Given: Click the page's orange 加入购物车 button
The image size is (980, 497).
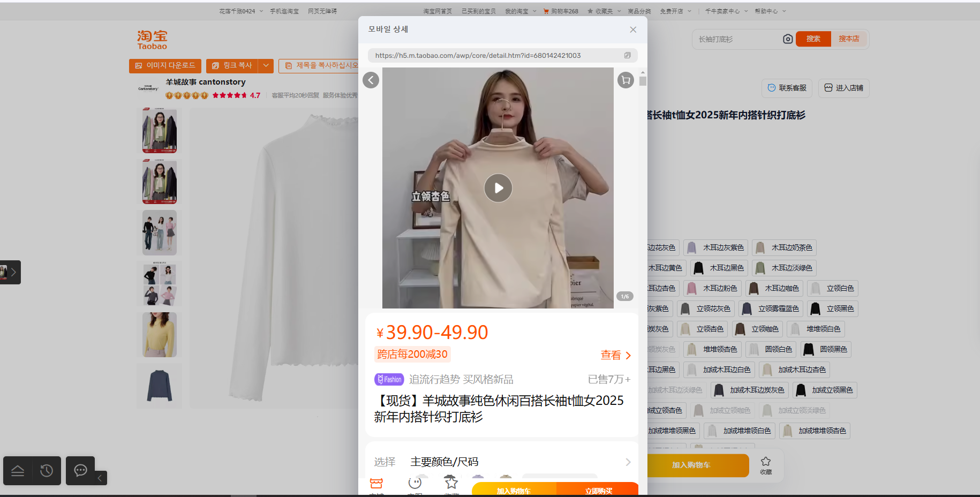Looking at the screenshot, I should [698, 465].
